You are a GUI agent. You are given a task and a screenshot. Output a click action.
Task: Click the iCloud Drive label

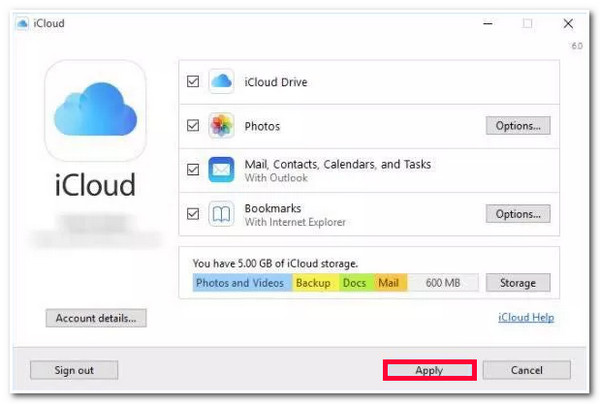tap(276, 82)
